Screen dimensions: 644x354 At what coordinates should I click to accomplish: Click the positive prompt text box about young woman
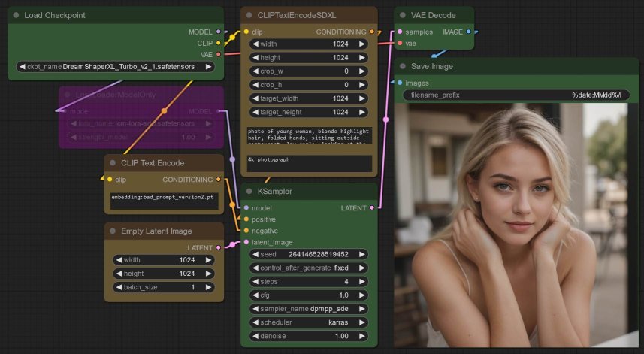click(310, 135)
